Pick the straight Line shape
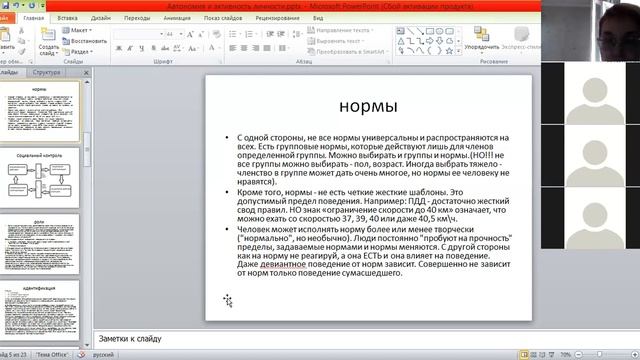The height and width of the screenshot is (360, 640). point(410,31)
